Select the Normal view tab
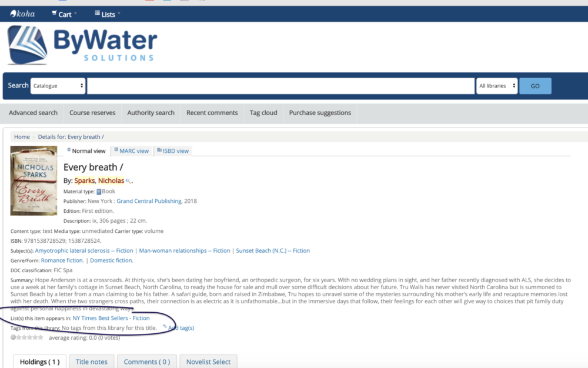The image size is (588, 368). [86, 150]
